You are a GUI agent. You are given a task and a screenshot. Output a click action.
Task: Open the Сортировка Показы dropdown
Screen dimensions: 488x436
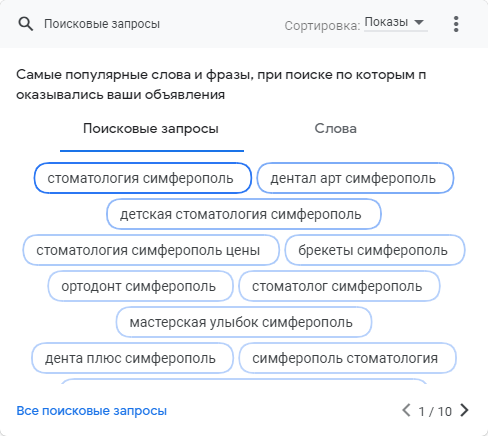pyautogui.click(x=395, y=23)
